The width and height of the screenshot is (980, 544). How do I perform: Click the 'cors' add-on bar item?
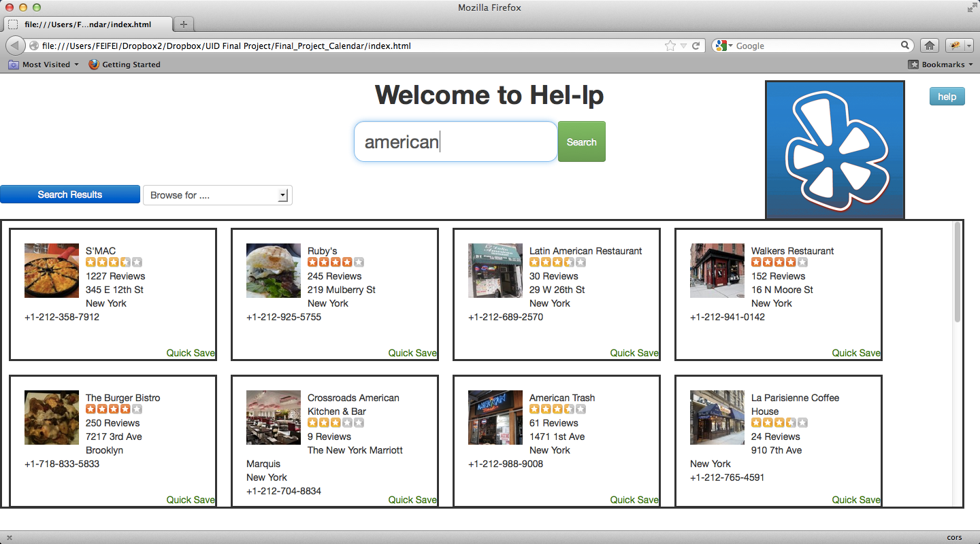coord(955,537)
